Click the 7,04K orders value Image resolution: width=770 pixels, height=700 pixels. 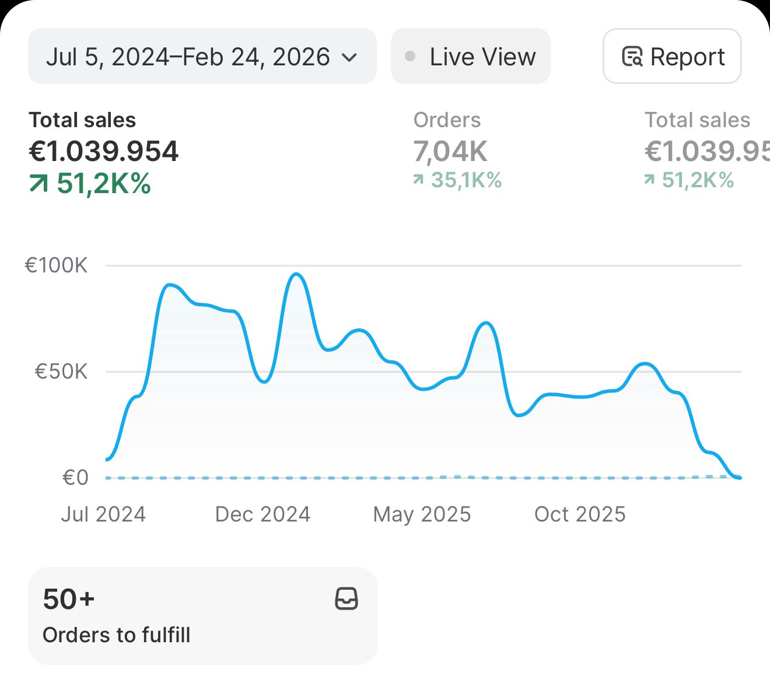[x=450, y=152]
